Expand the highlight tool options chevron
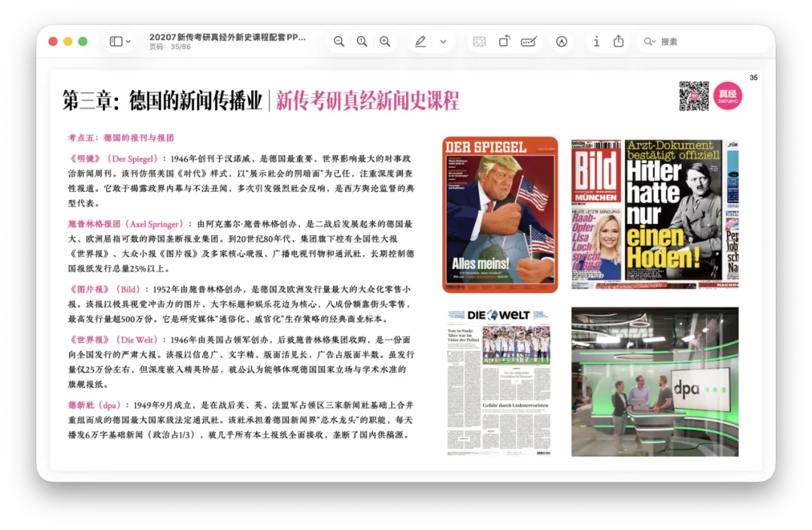The height and width of the screenshot is (530, 812). (x=444, y=41)
